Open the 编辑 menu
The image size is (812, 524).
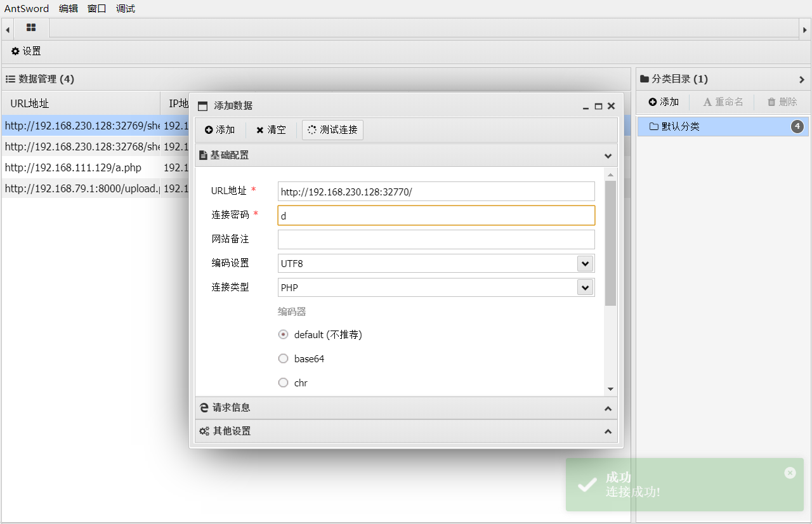pyautogui.click(x=68, y=9)
